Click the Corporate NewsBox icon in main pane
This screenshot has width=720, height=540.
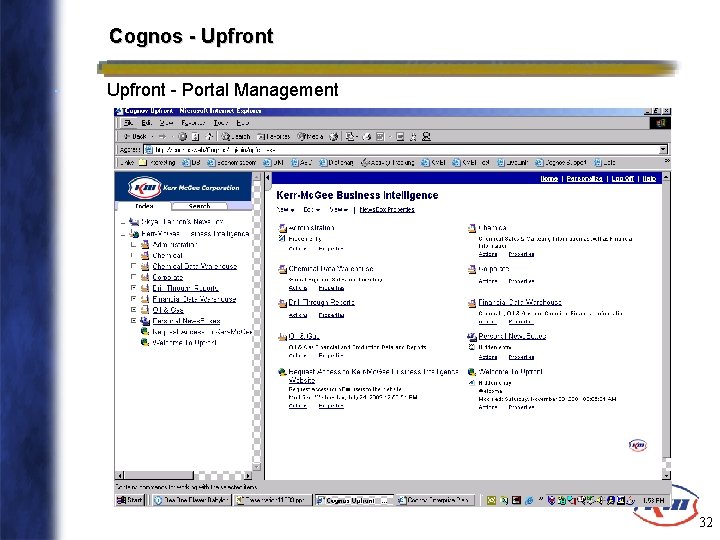click(x=472, y=269)
